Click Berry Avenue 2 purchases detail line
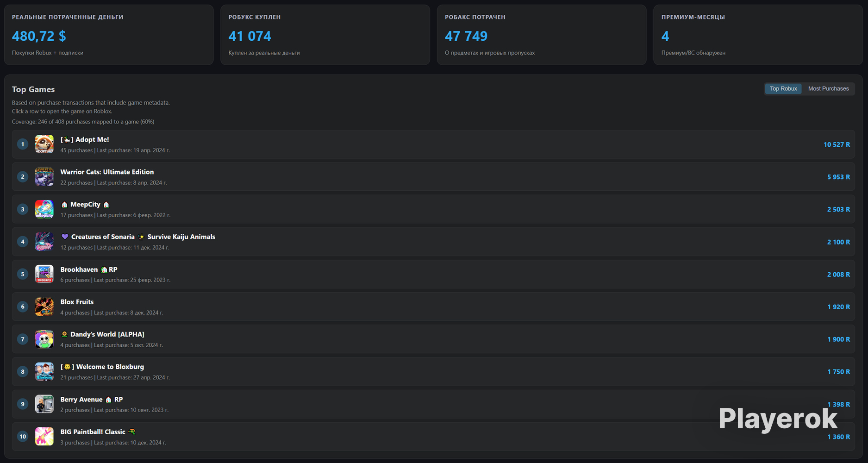This screenshot has height=463, width=868. 114,410
